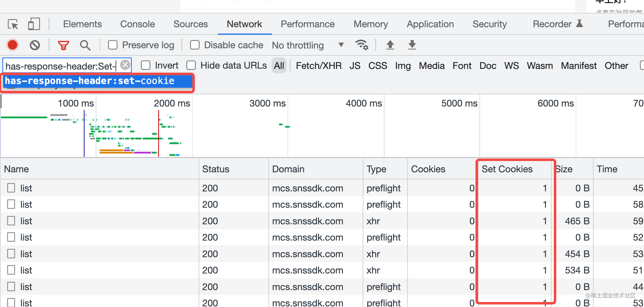The image size is (644, 307).
Task: Import HAR file with upload arrow
Action: [x=390, y=45]
